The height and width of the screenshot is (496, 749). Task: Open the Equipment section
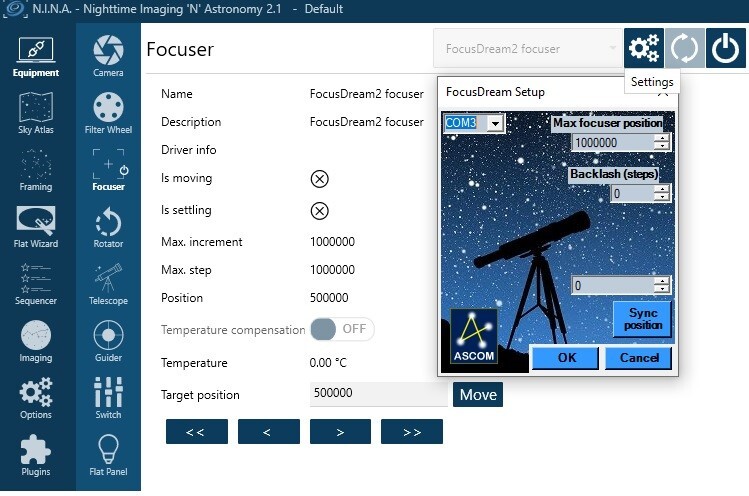click(36, 57)
